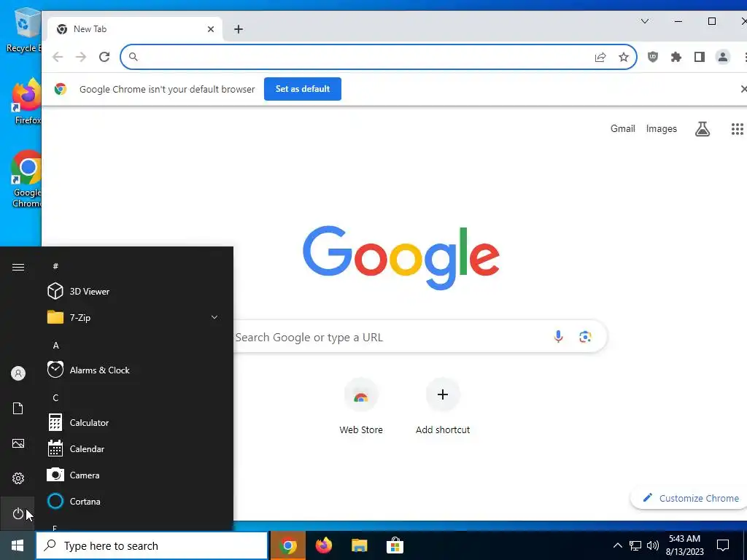Select the Google Chrome desktop shortcut
This screenshot has width=747, height=560.
(27, 179)
